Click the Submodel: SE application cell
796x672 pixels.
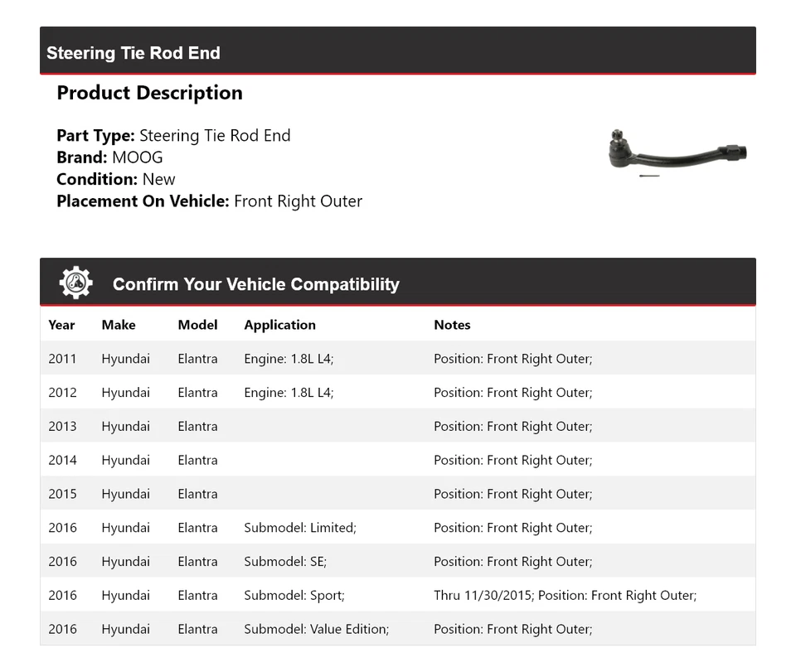(x=285, y=562)
